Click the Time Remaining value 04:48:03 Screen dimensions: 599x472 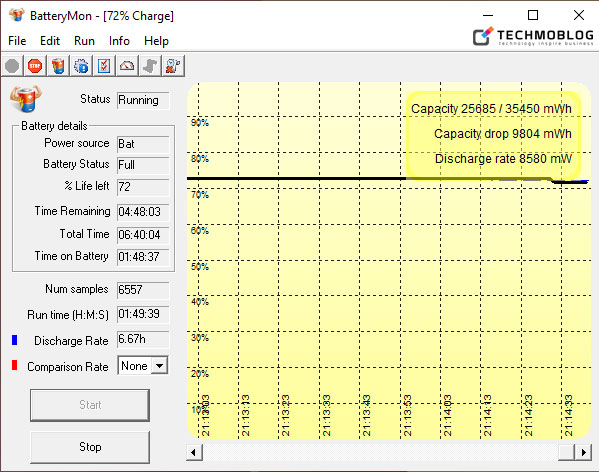pos(143,212)
